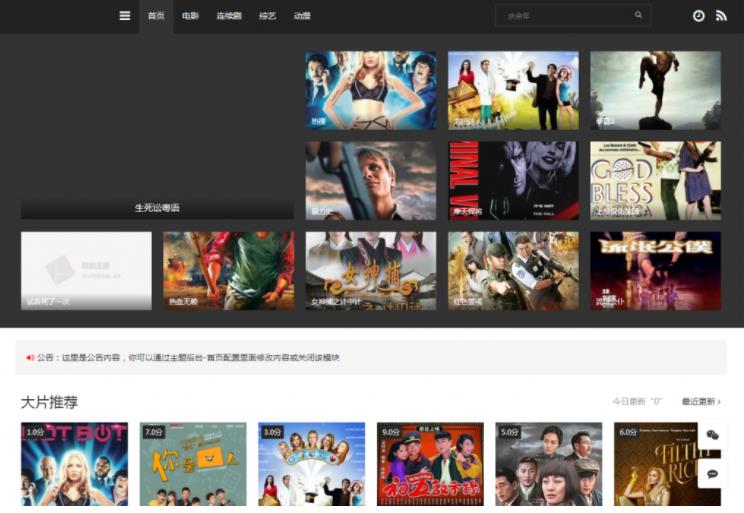
Task: Open the viewing history clock icon
Action: (x=698, y=16)
